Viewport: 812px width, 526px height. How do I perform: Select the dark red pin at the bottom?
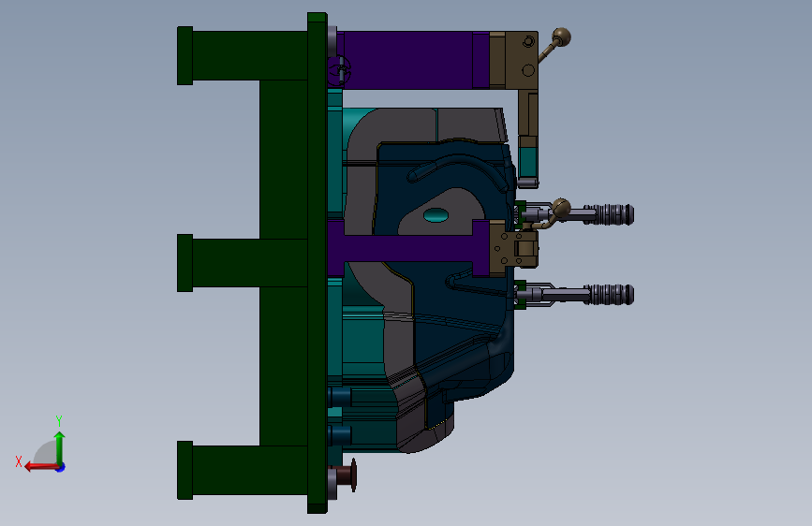click(x=346, y=475)
